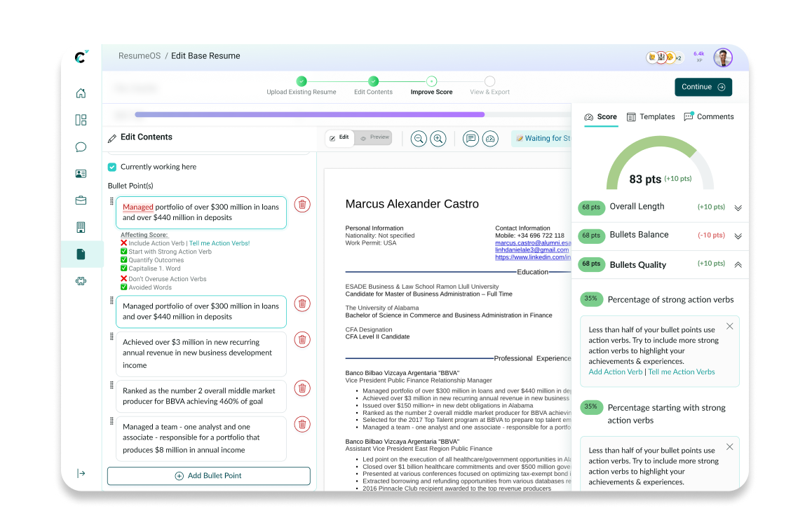The height and width of the screenshot is (532, 812).
Task: Click the purple progress bar
Action: click(x=310, y=114)
